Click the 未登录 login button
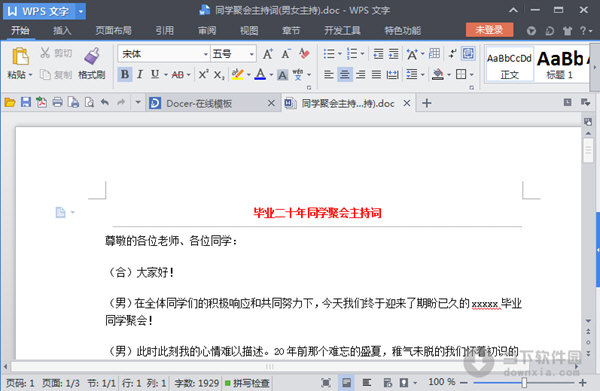 tap(489, 30)
